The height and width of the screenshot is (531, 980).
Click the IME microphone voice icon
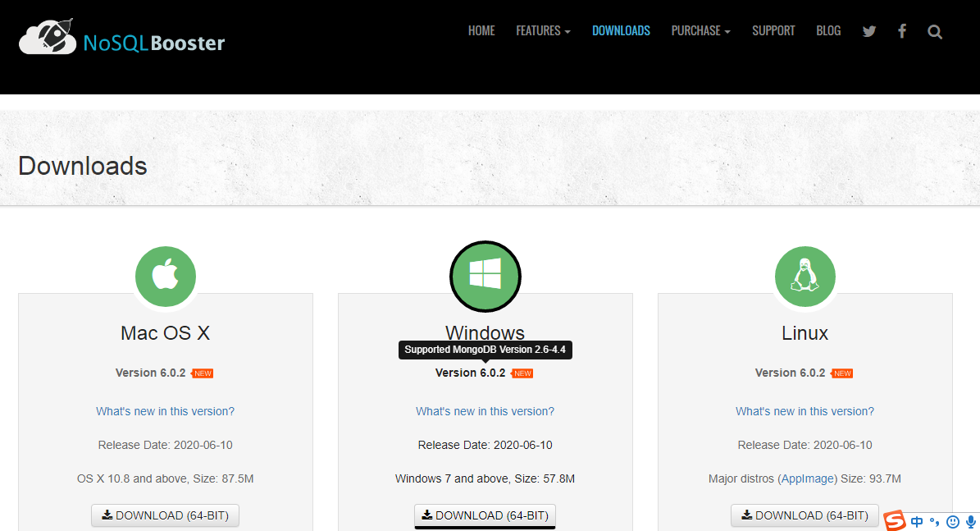(x=971, y=522)
